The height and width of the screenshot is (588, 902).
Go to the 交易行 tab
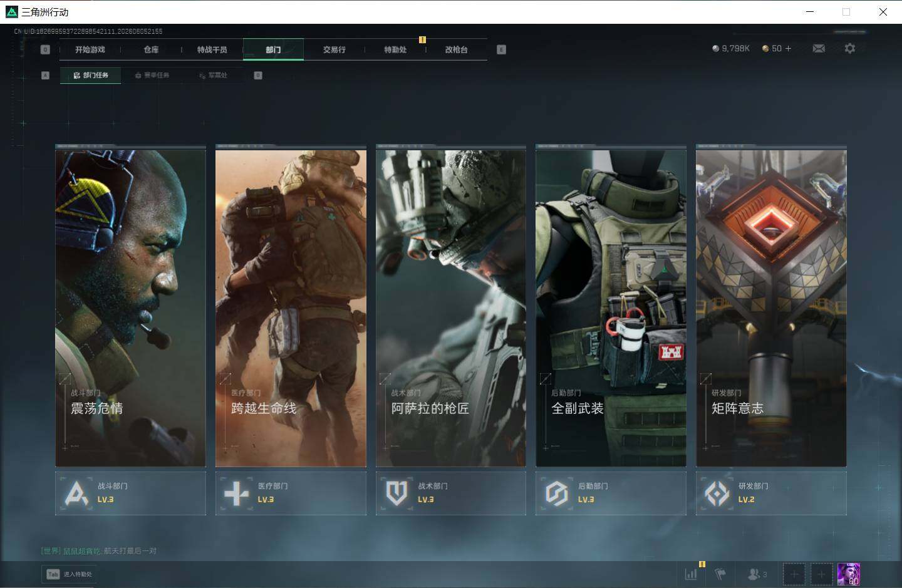point(334,49)
